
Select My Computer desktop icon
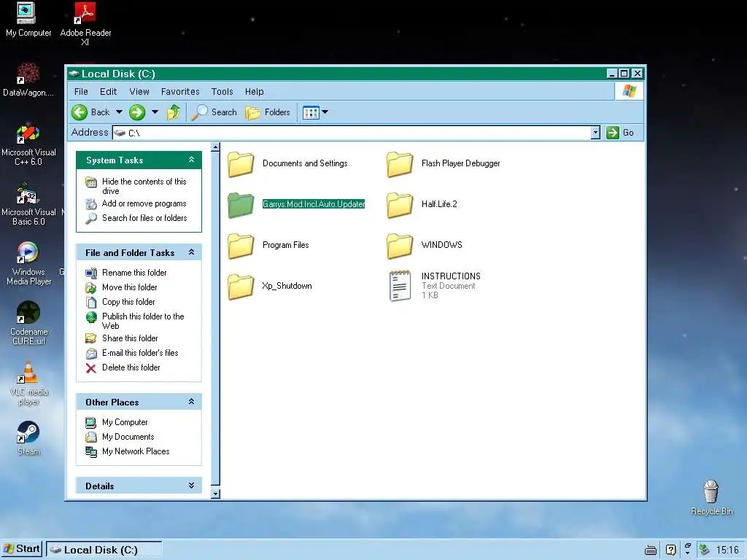click(28, 20)
